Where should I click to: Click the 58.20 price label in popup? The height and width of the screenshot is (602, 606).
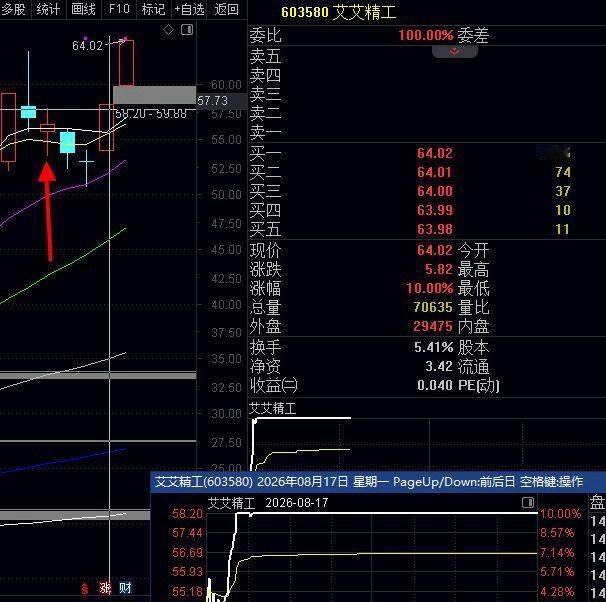(187, 514)
